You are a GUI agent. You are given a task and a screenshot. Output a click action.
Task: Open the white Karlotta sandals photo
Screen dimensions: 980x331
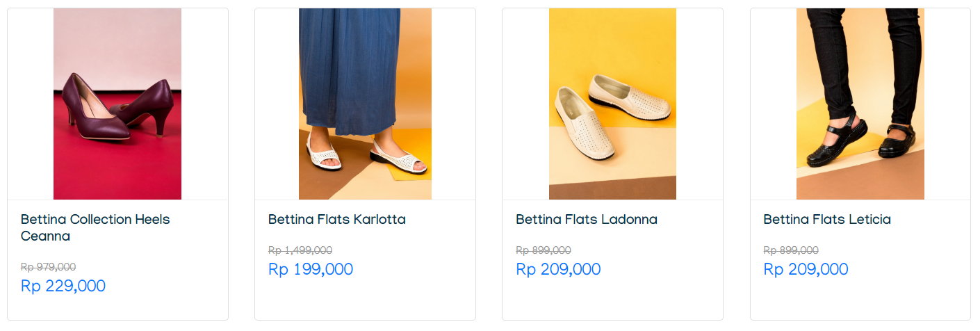pos(365,104)
